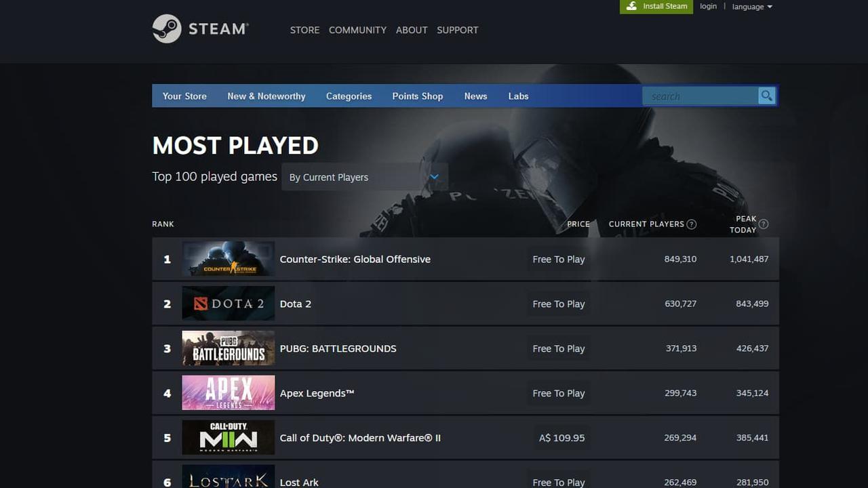Click the Current Players help icon
868x488 pixels.
(692, 224)
